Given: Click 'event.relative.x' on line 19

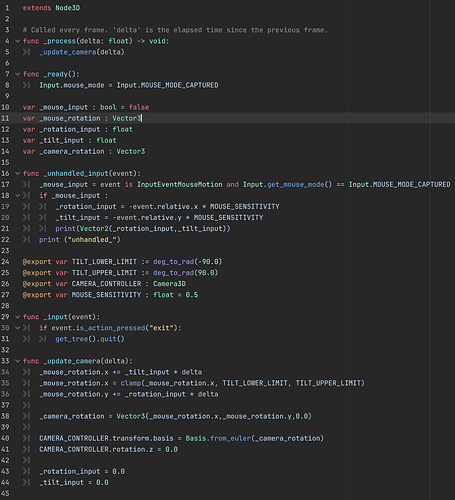Looking at the screenshot, I should point(165,207).
